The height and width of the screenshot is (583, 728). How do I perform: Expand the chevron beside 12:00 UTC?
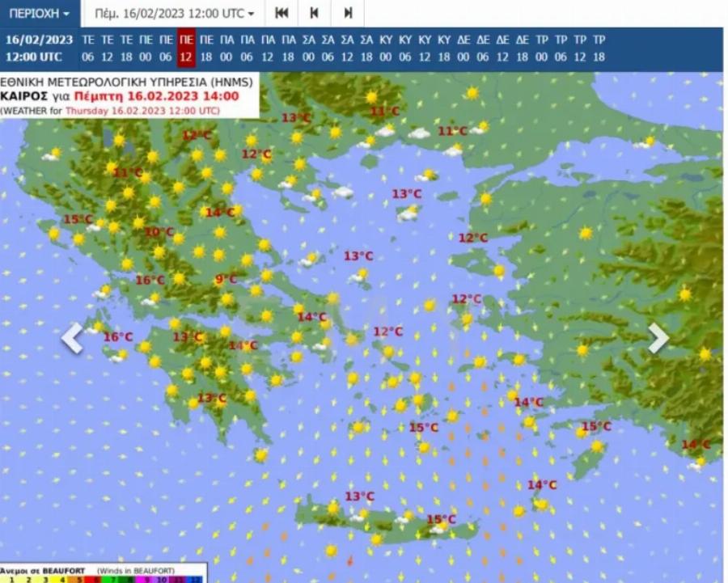pos(252,14)
